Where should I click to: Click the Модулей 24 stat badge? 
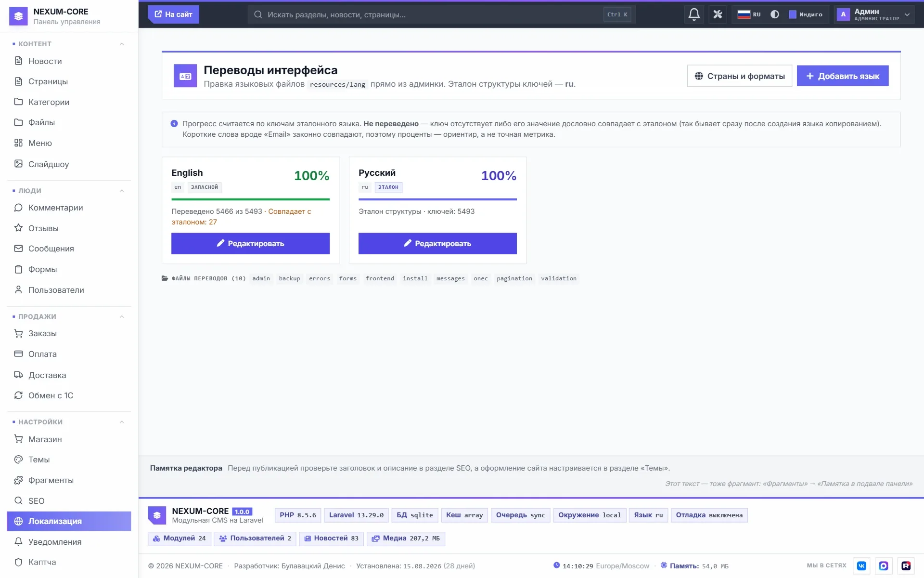(179, 539)
